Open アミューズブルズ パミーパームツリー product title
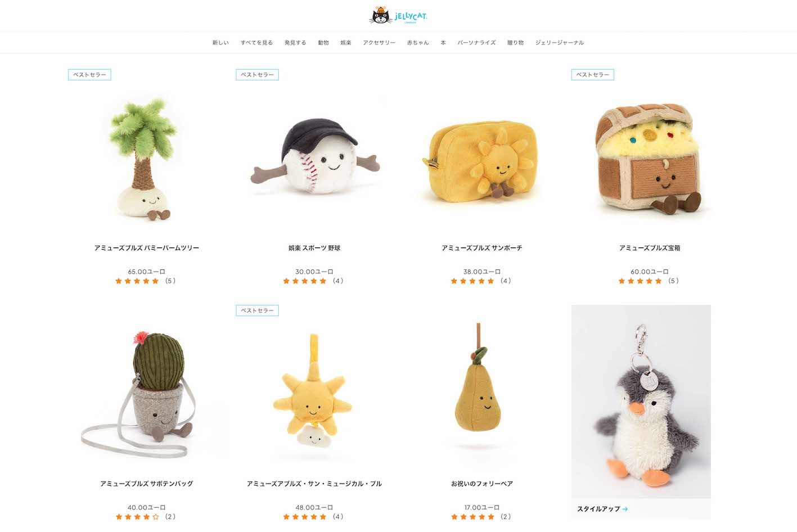 pos(147,248)
